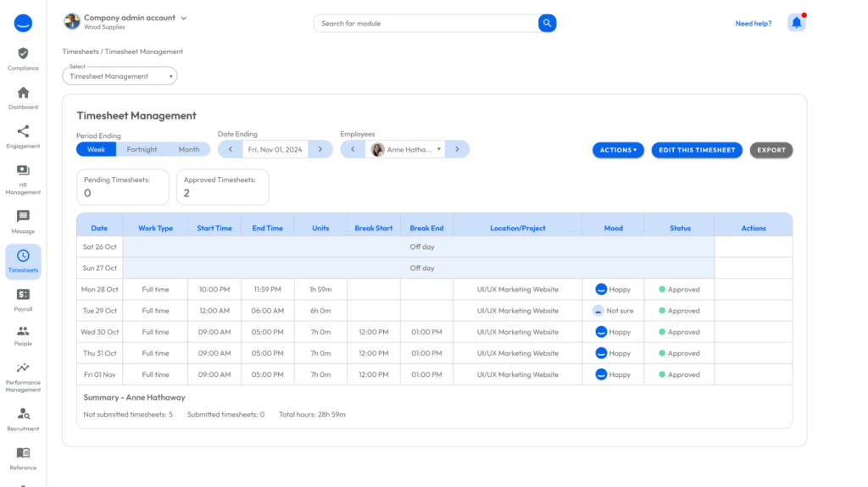This screenshot has width=868, height=487.
Task: Open the People group icon
Action: 23,331
